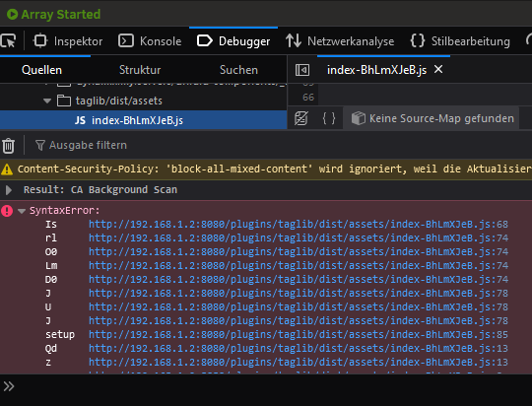Focus the Ausgabe filtern field
The height and width of the screenshot is (406, 532).
point(88,145)
